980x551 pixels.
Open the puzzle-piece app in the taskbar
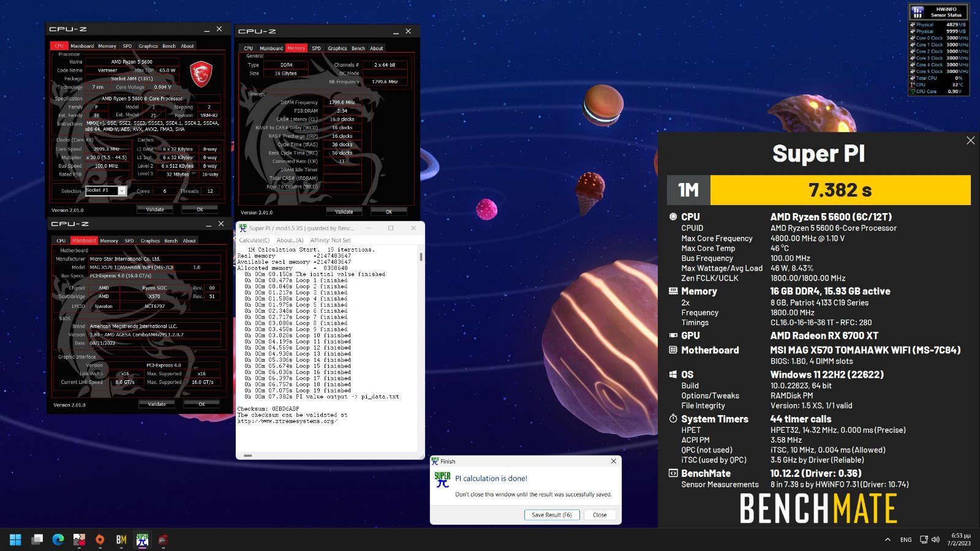click(x=79, y=539)
